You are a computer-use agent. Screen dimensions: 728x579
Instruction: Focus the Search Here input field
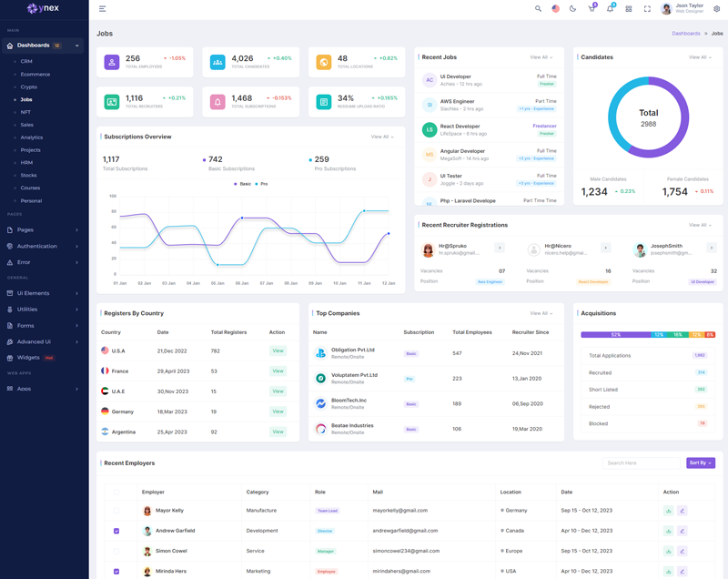pyautogui.click(x=642, y=463)
